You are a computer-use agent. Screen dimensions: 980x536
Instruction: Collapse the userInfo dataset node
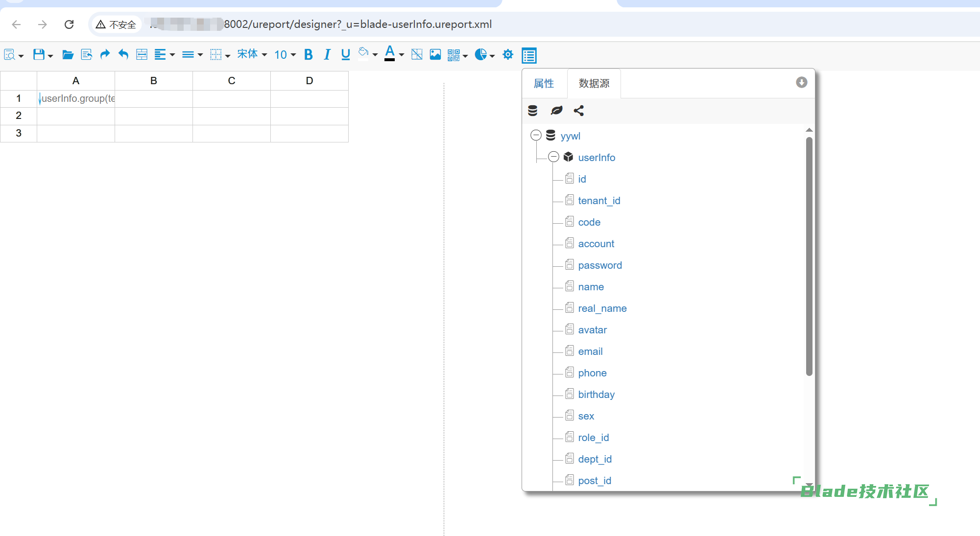click(x=553, y=157)
